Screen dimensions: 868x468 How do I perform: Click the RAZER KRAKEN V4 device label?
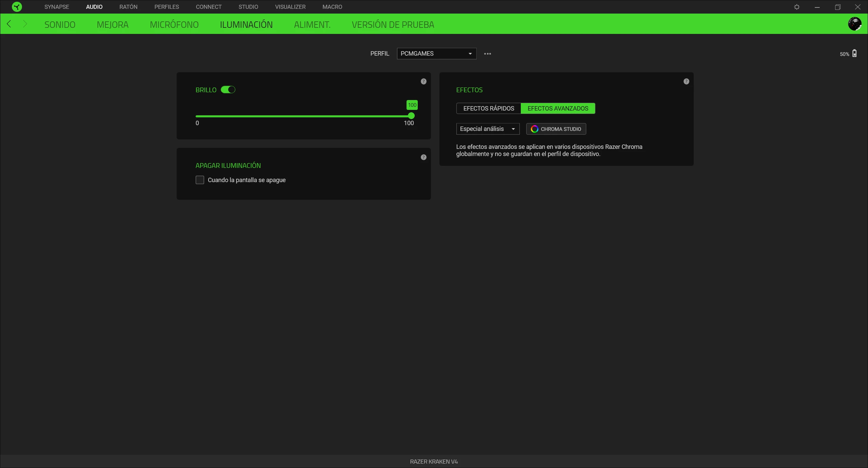click(434, 462)
